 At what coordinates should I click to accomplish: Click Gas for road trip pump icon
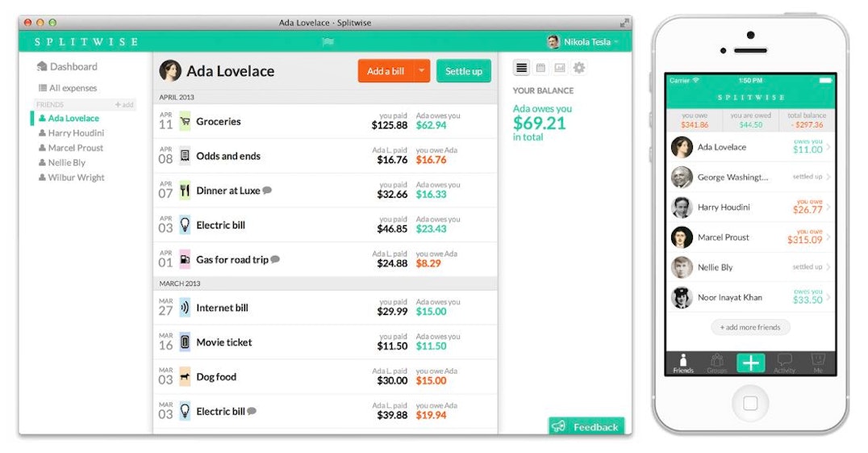point(185,259)
